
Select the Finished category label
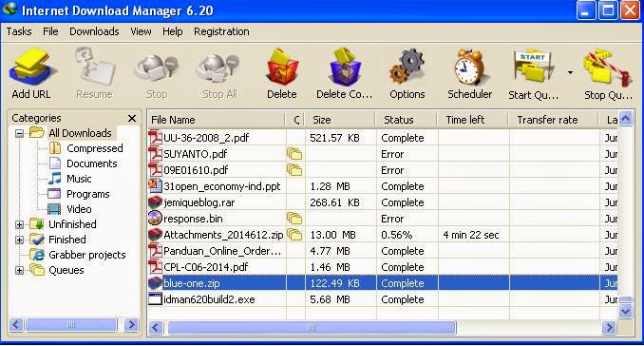pyautogui.click(x=67, y=240)
